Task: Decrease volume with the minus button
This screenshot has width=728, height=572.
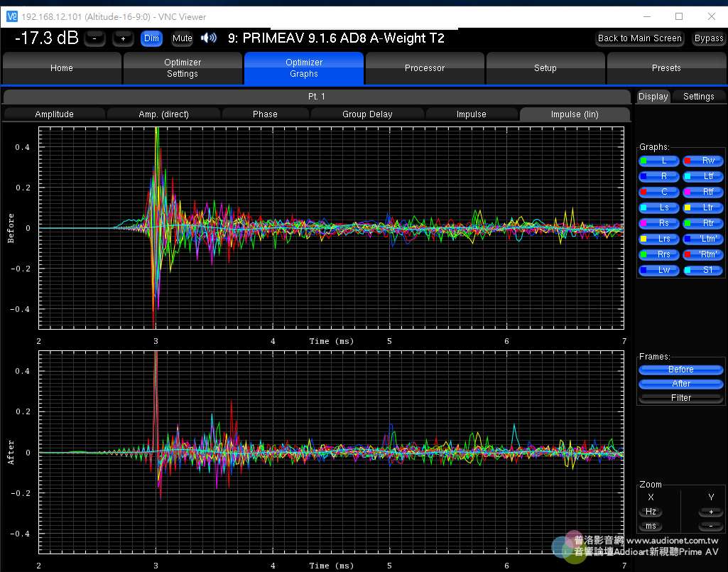Action: pyautogui.click(x=95, y=38)
